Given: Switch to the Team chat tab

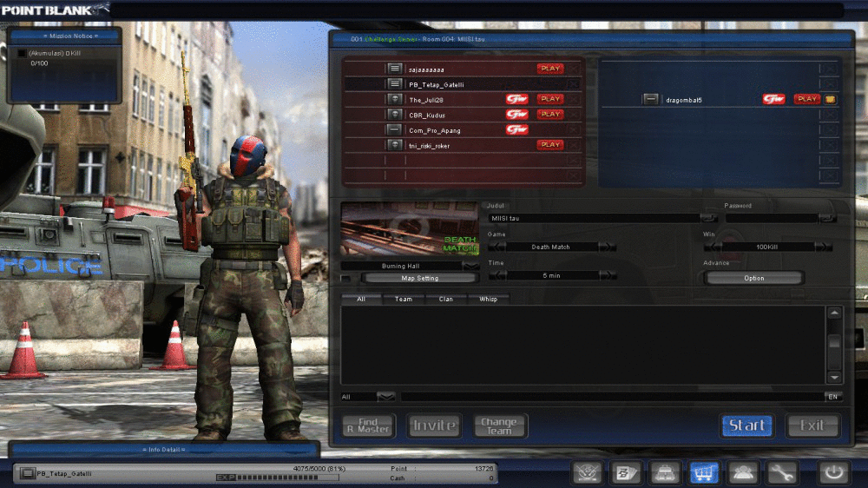Looking at the screenshot, I should tap(403, 299).
